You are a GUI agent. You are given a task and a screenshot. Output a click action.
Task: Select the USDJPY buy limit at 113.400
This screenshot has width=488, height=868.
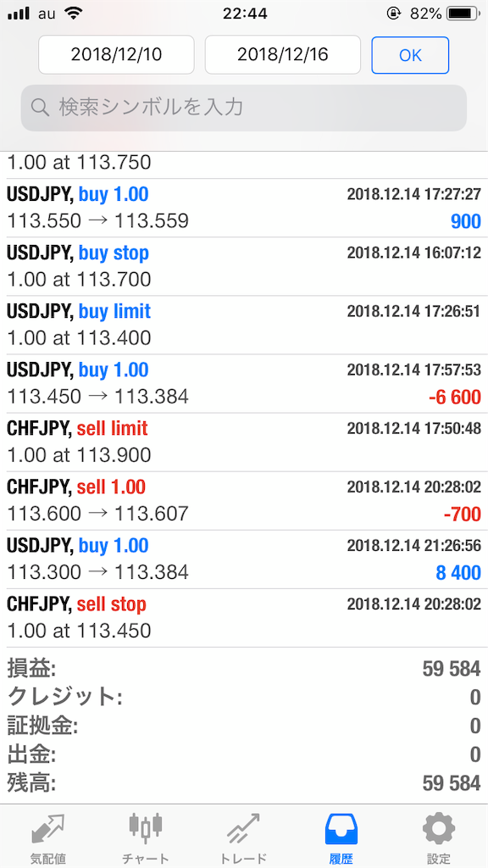click(x=244, y=325)
